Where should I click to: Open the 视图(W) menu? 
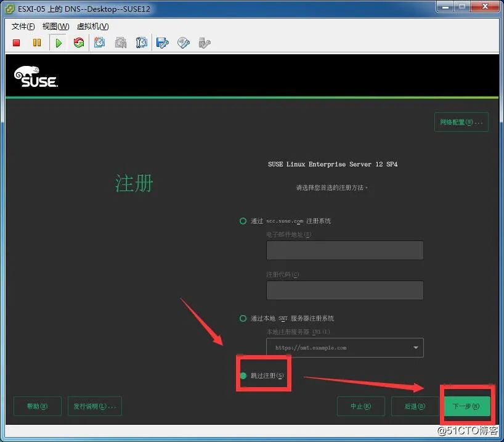(x=55, y=27)
